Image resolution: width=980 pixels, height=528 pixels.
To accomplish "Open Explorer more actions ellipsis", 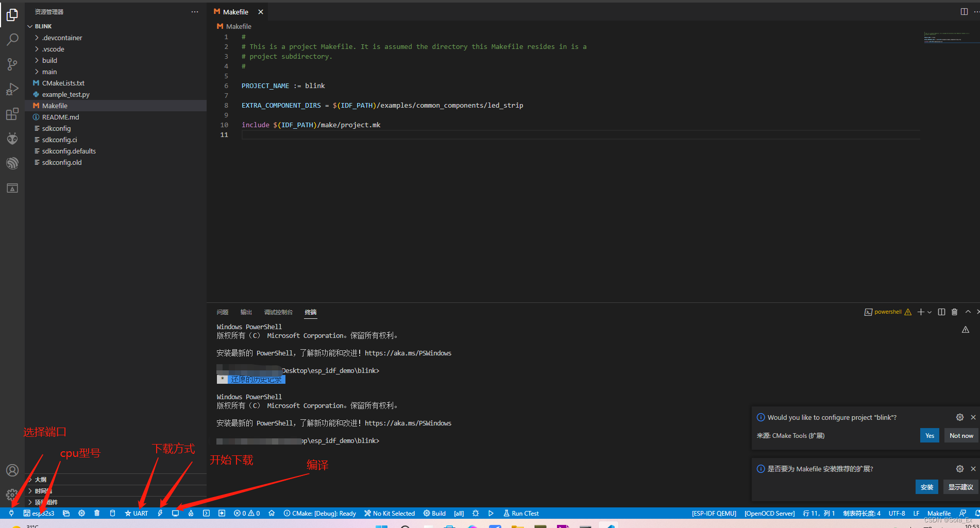I will (x=194, y=11).
